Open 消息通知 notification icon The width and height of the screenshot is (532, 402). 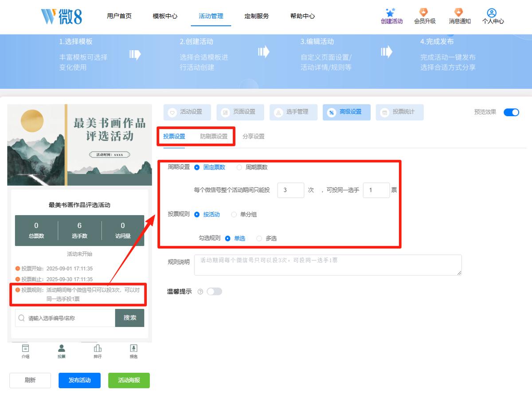pos(458,12)
